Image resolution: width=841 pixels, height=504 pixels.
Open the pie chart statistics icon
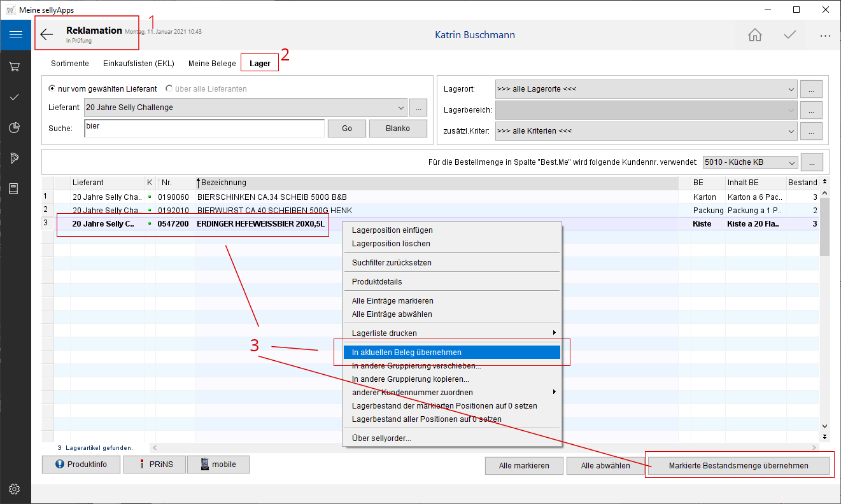(x=15, y=128)
